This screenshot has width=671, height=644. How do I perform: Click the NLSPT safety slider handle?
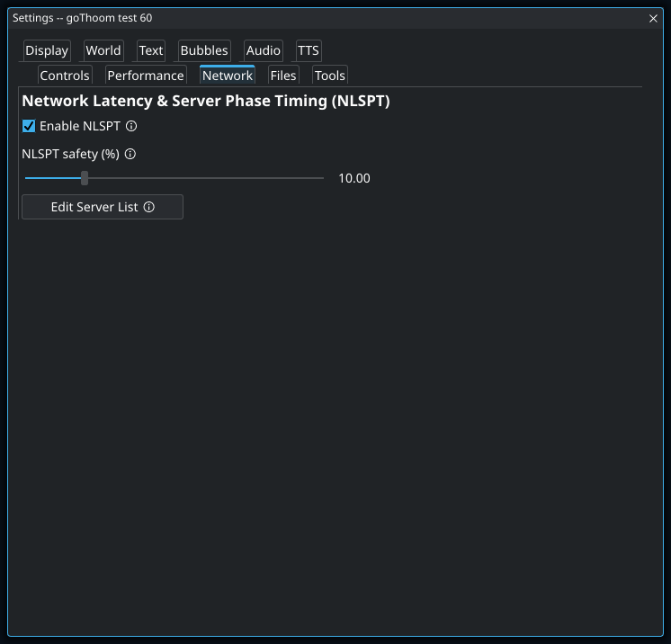tap(85, 178)
